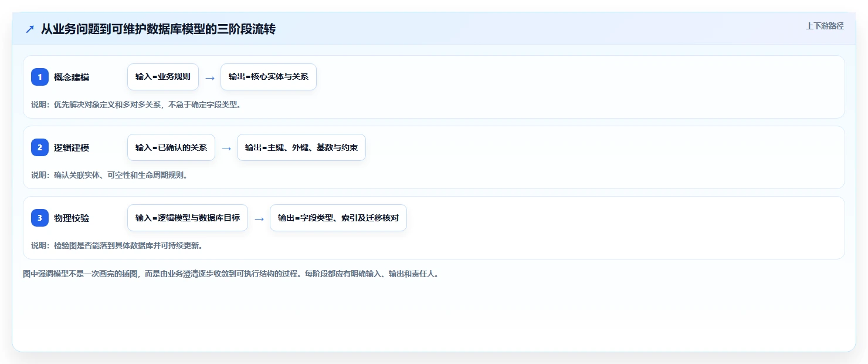Click the arrow after 输入=业务规则
The width and height of the screenshot is (868, 364).
coord(210,77)
